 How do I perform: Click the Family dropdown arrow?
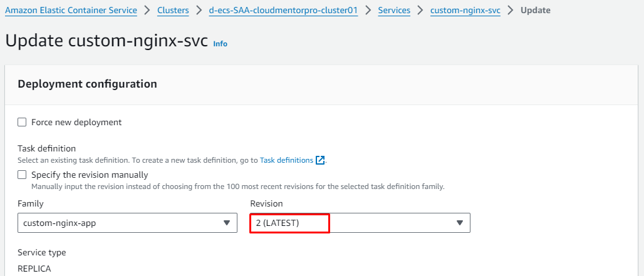(x=226, y=223)
